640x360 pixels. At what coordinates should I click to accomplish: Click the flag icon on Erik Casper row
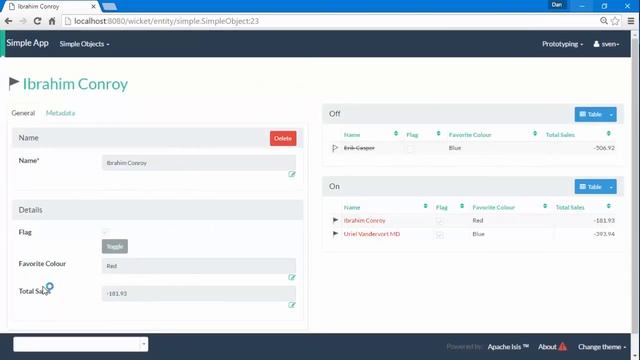(x=335, y=148)
